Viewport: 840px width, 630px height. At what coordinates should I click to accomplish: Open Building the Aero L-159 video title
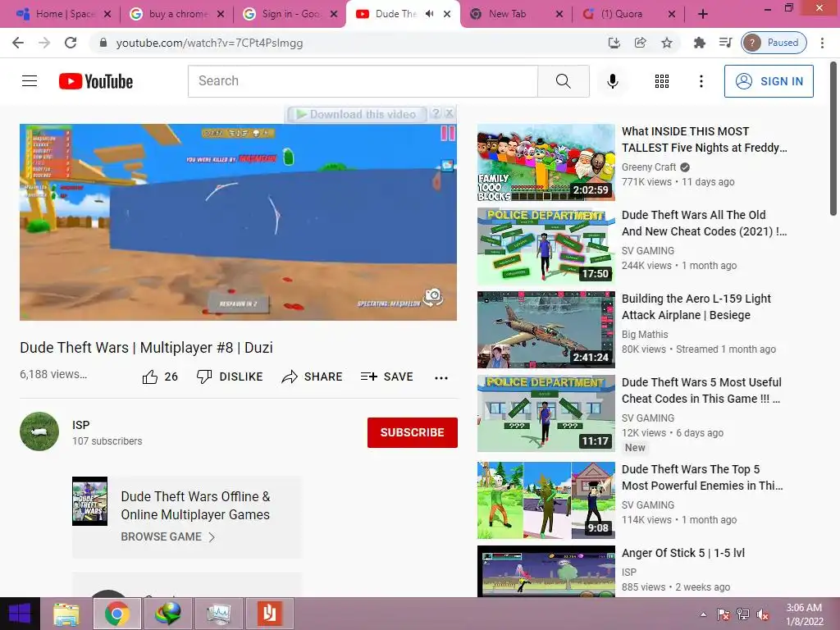(x=696, y=307)
